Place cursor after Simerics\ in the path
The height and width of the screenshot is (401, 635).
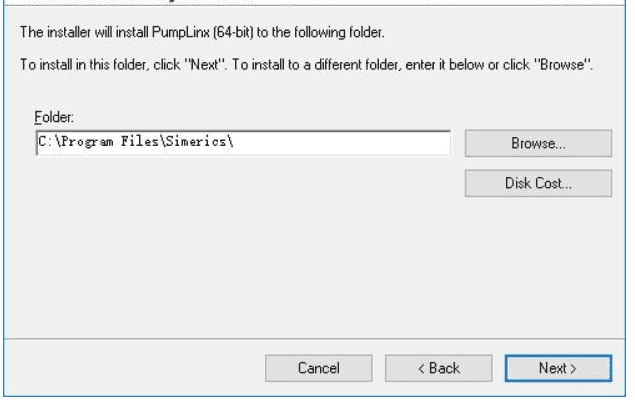pos(235,142)
